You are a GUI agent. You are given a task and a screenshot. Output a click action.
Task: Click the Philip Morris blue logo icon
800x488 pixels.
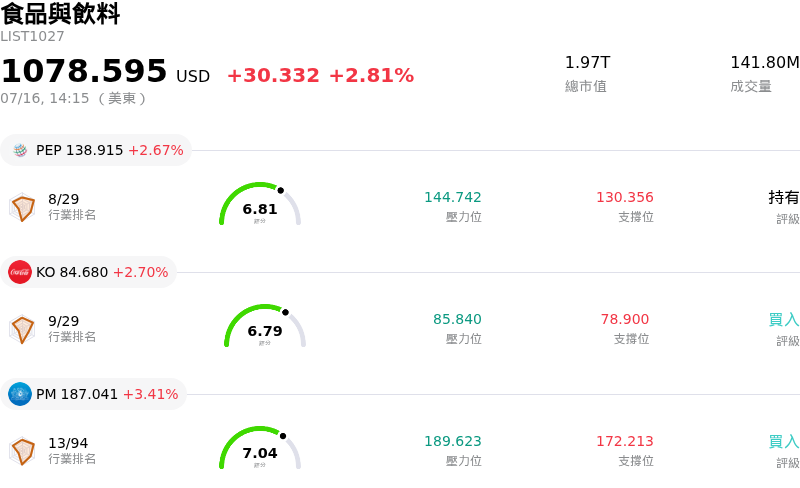pyautogui.click(x=20, y=394)
